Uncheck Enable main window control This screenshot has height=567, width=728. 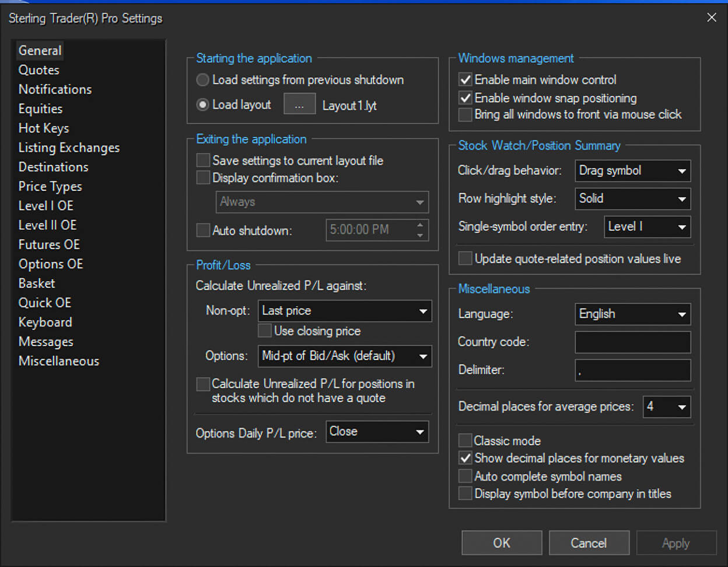point(466,79)
